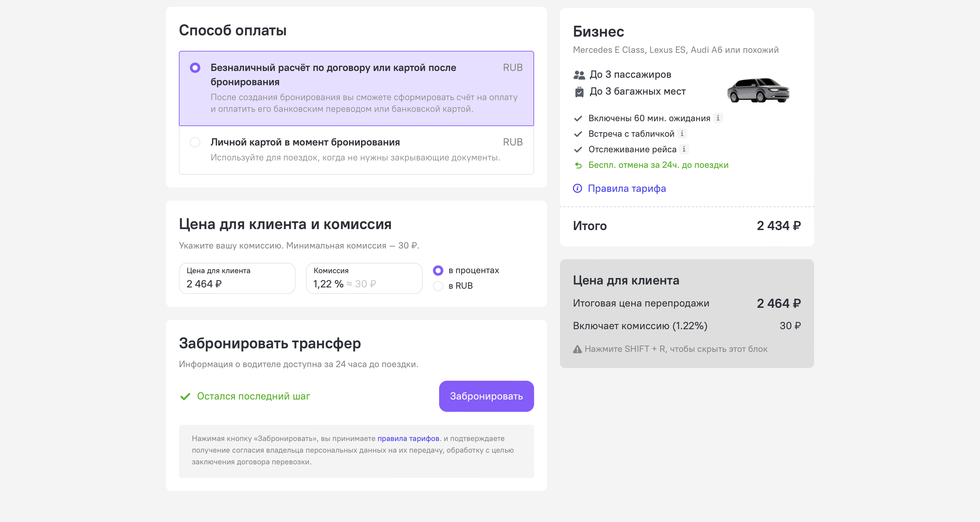
Task: Click the warning triangle icon near SHIFT + R hint
Action: pyautogui.click(x=577, y=349)
